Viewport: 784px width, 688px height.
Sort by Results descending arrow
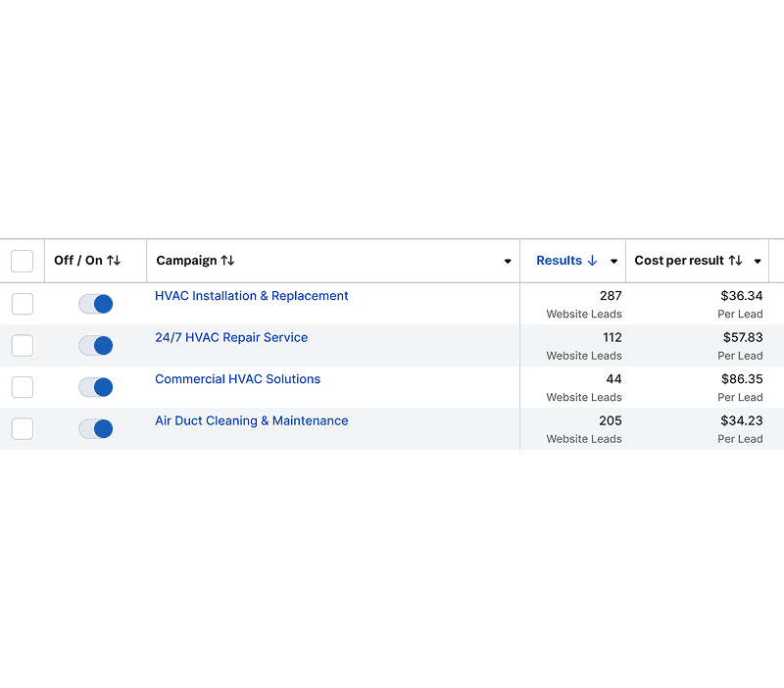pos(593,261)
